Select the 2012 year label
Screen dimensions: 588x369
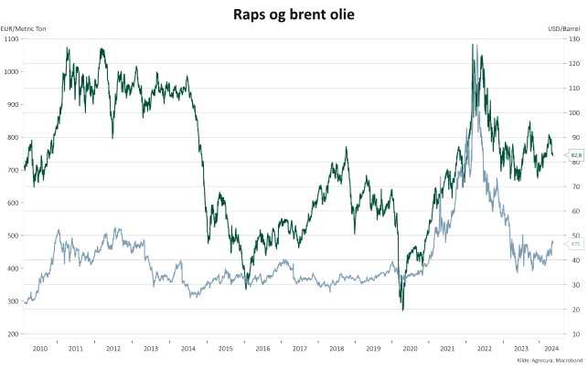pos(113,348)
